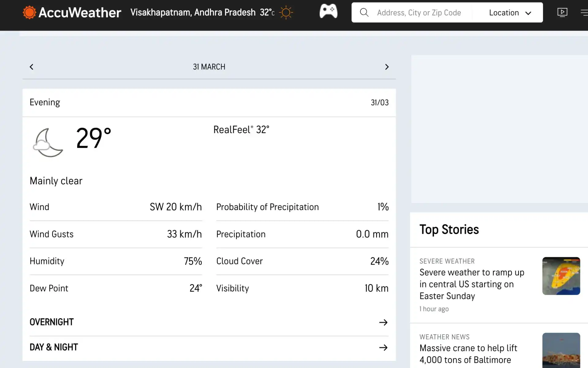Click the severe weather map thumbnail
Viewport: 588px width, 368px height.
click(561, 276)
